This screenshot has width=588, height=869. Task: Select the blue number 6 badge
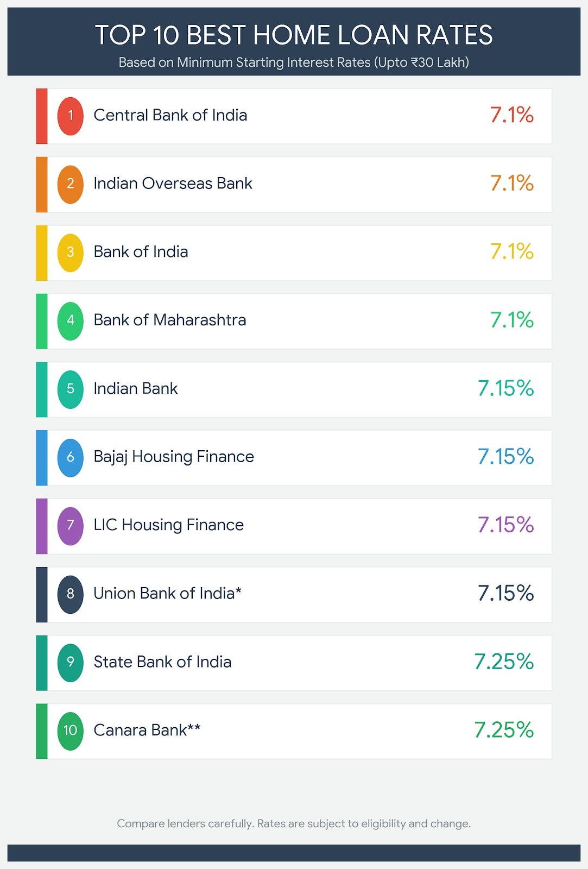point(71,457)
